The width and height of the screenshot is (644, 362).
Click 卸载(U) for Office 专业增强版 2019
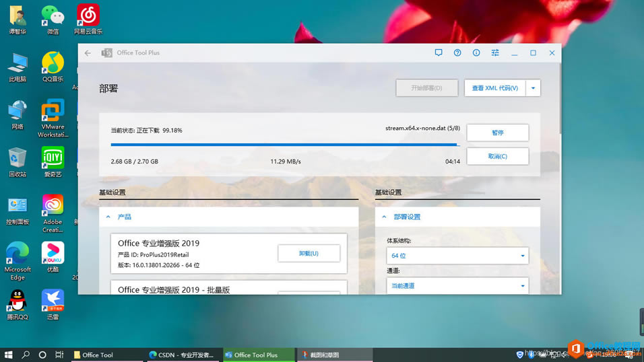tap(309, 253)
